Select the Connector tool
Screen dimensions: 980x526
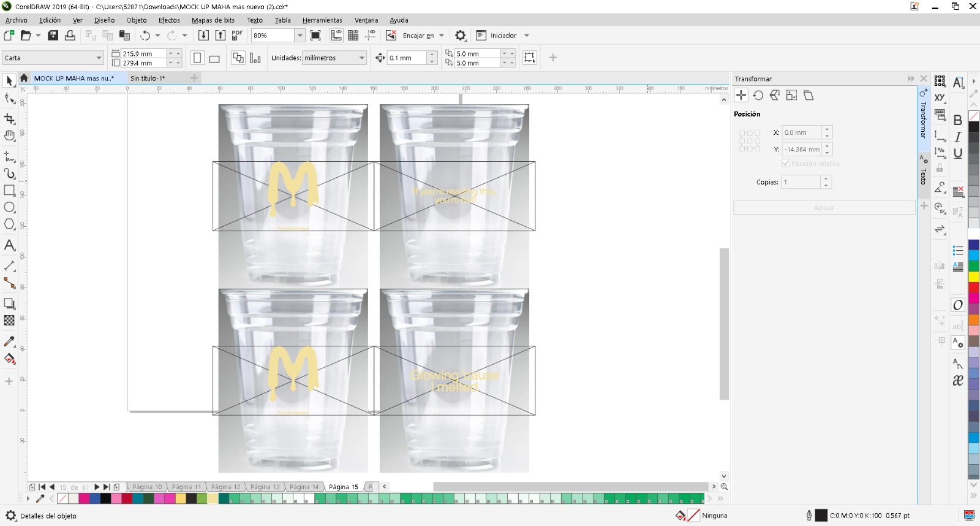tap(9, 283)
